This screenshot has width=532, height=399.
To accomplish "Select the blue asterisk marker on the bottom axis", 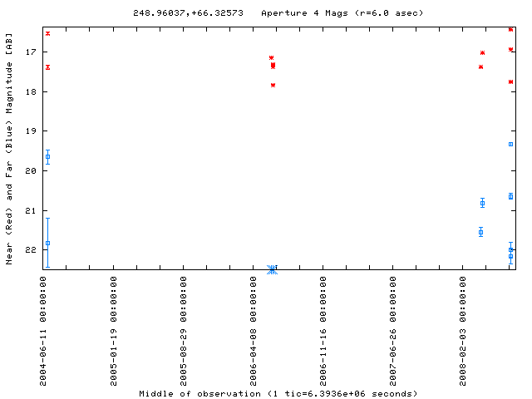I will [272, 269].
